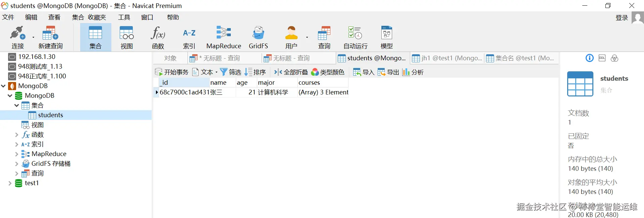Open the View (视图) toolbar button

pos(127,38)
